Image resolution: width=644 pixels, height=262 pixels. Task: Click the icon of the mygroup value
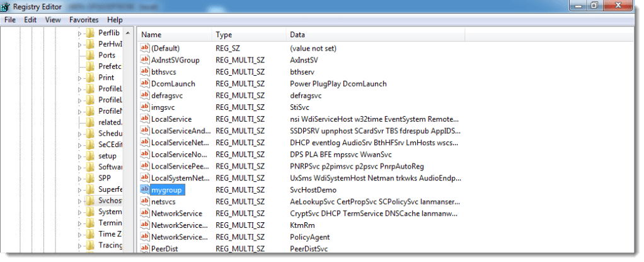[x=144, y=190]
